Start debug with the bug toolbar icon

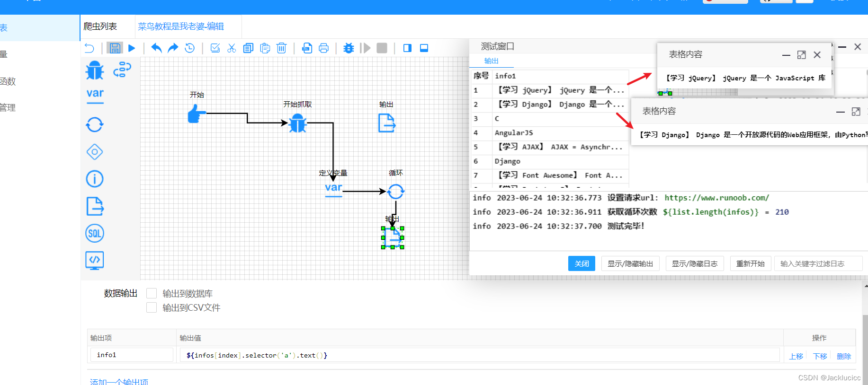click(349, 48)
